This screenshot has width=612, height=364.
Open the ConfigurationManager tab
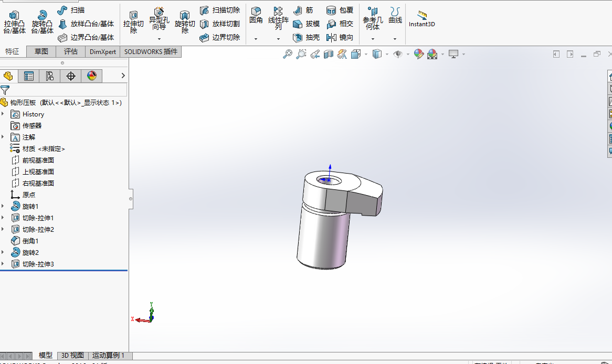(x=49, y=76)
